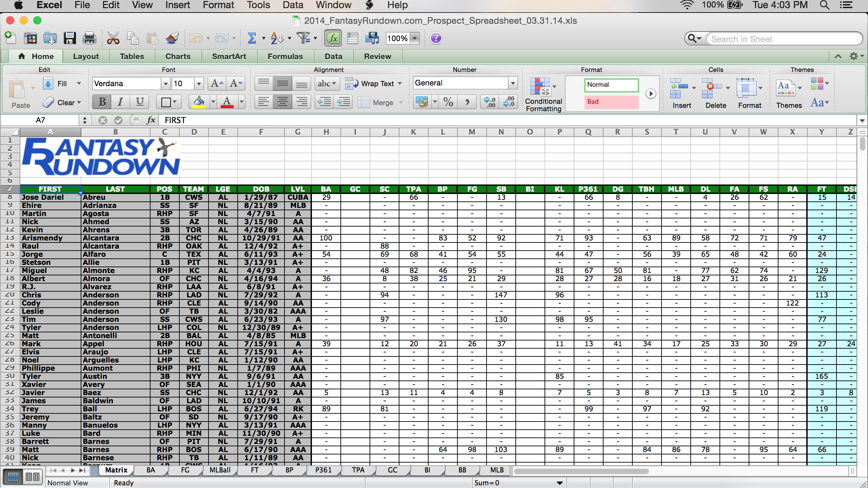Open the 100% zoom level dropdown

coord(415,38)
